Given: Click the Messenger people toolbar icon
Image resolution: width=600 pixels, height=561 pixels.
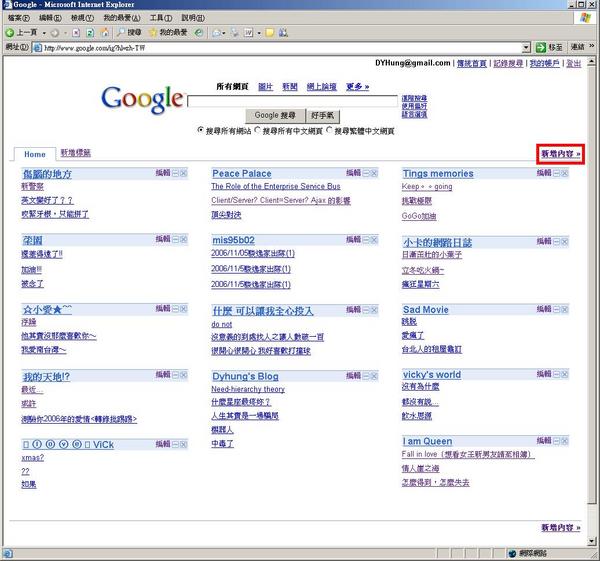Looking at the screenshot, I should coord(283,33).
